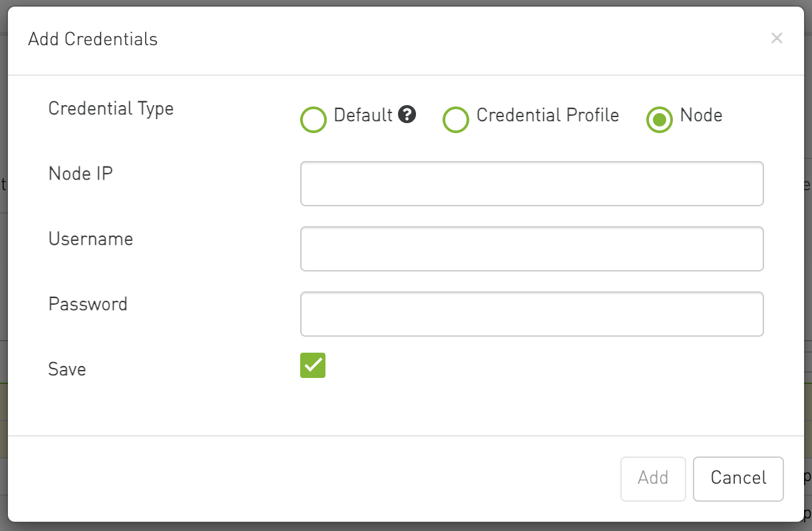Click the "Username" field label
Viewport: 812px width, 531px height.
(91, 239)
